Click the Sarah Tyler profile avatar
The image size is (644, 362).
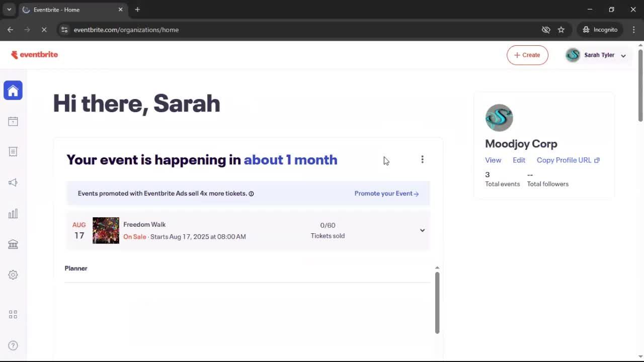(x=573, y=55)
